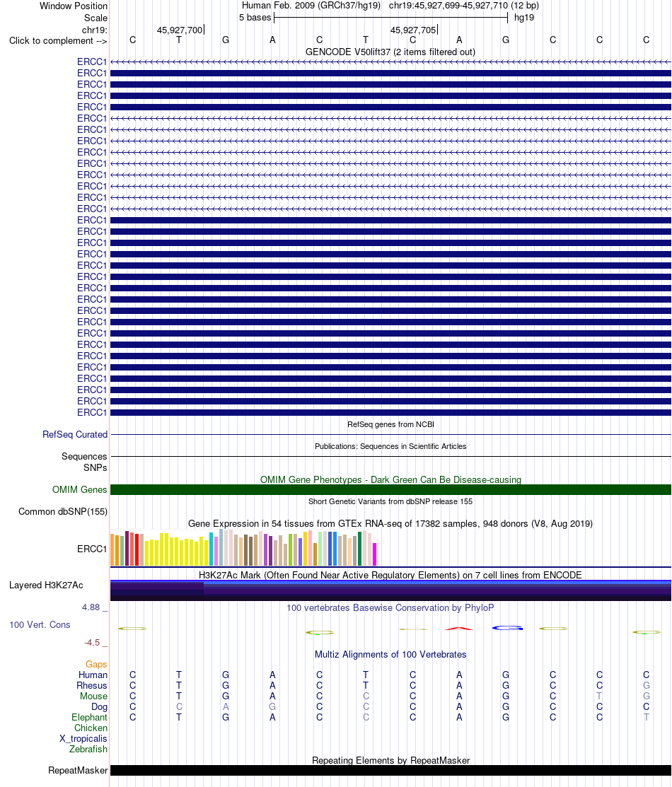The width and height of the screenshot is (672, 787).
Task: Click the ERCC1 label beside the GTEx bar chart
Action: (93, 549)
